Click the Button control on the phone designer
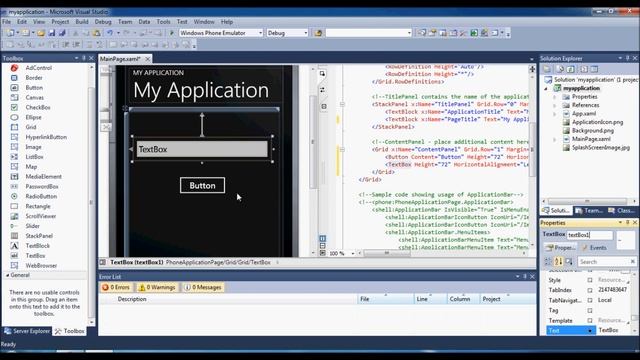Viewport: 640px width, 360px height. (202, 185)
